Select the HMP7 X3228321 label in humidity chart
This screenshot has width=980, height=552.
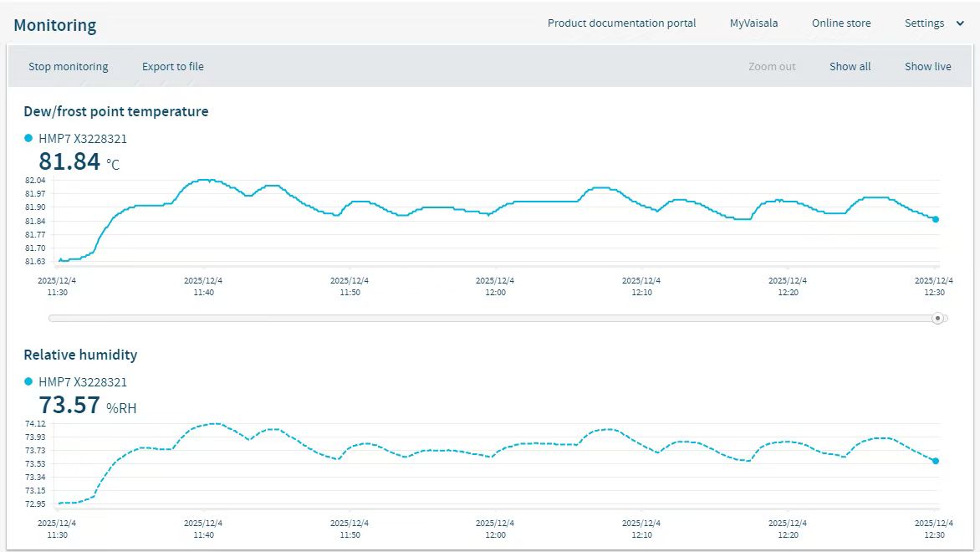tap(83, 382)
